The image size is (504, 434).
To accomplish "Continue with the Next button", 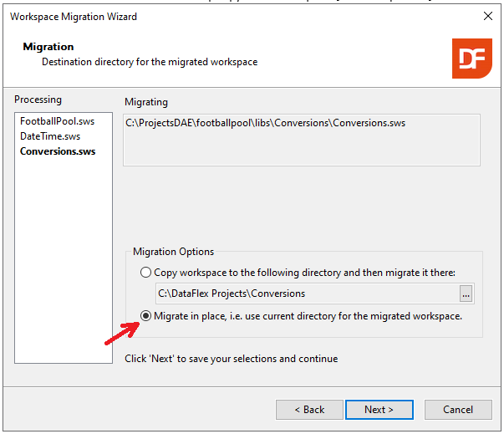I will coord(378,410).
